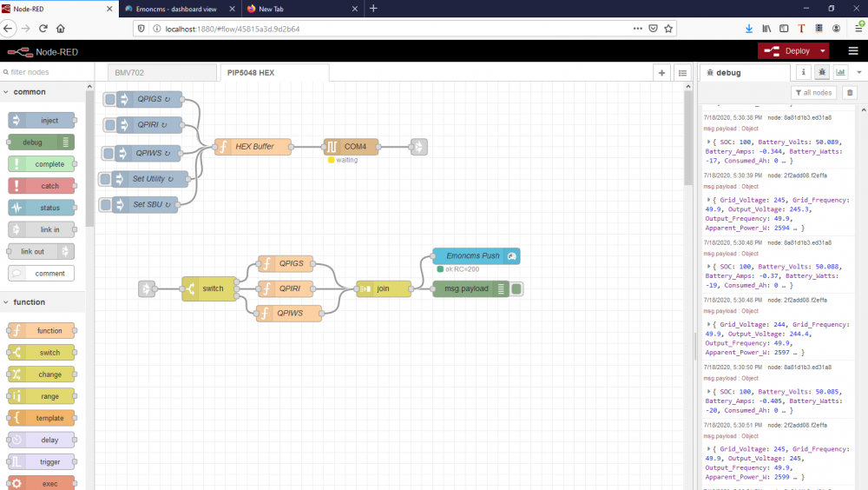
Task: Open the Deploy options dropdown arrow
Action: coord(823,51)
